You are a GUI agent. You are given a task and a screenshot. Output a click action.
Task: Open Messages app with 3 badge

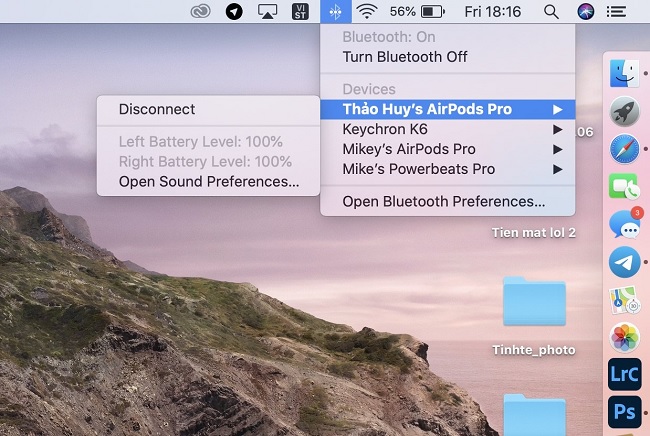625,224
